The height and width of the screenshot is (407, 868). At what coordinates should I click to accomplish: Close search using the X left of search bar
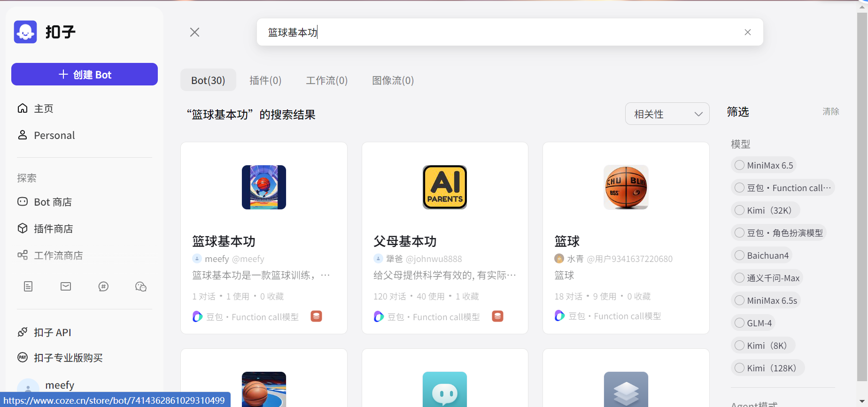pyautogui.click(x=194, y=32)
